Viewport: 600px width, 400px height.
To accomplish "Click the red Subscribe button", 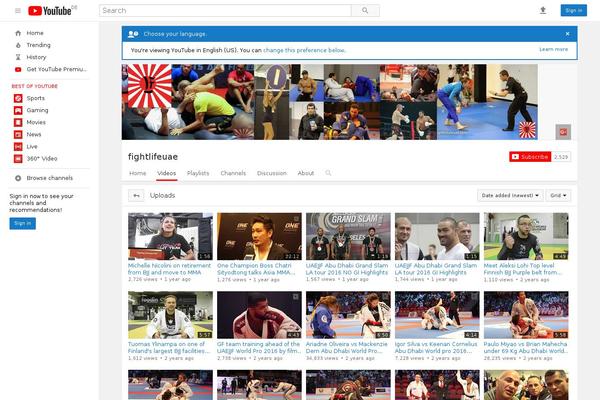I will pyautogui.click(x=530, y=157).
